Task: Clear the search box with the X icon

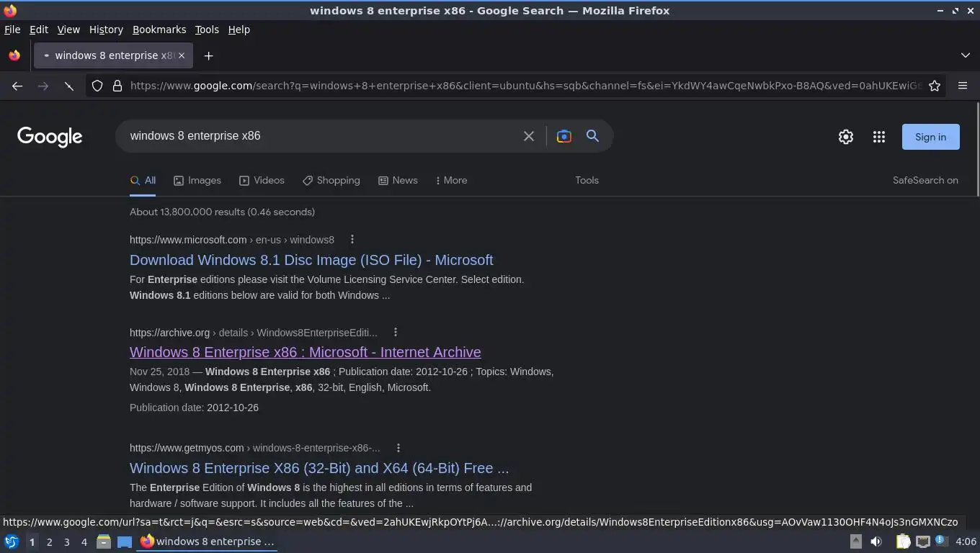Action: 529,136
